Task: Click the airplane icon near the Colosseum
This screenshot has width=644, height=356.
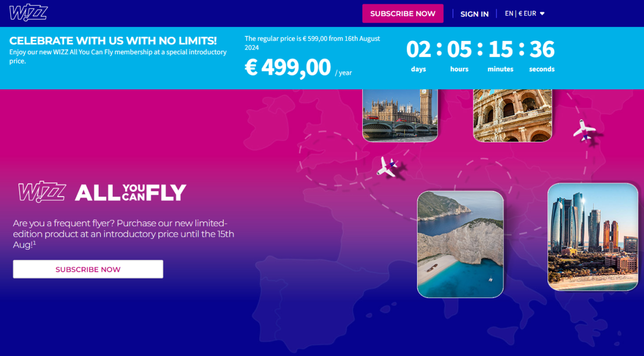Action: coord(584,130)
